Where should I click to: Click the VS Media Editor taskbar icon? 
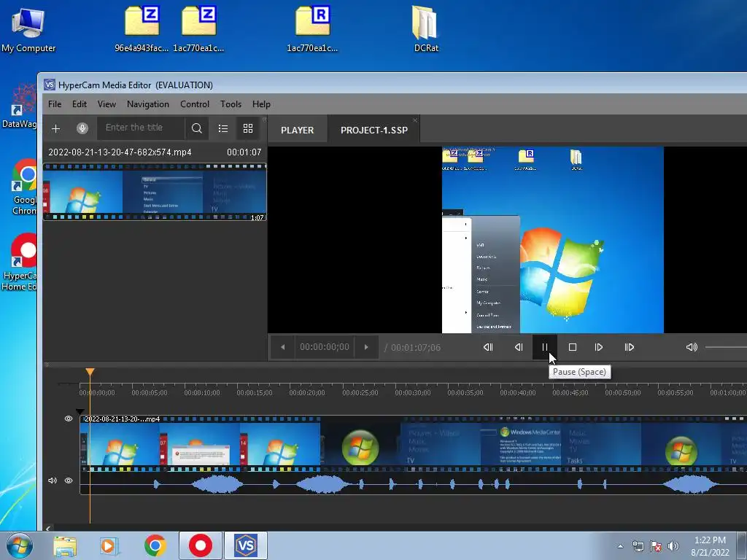(246, 545)
